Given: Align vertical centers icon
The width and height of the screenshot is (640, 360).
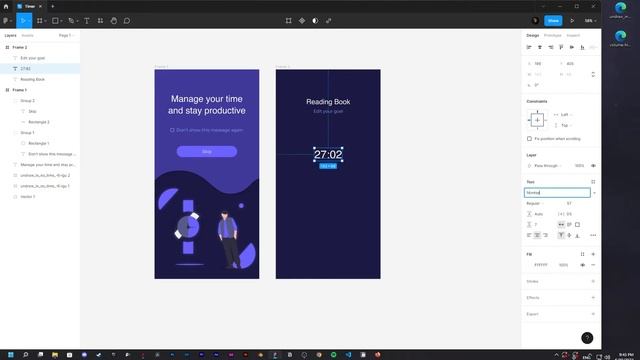Looking at the screenshot, I should [x=572, y=47].
